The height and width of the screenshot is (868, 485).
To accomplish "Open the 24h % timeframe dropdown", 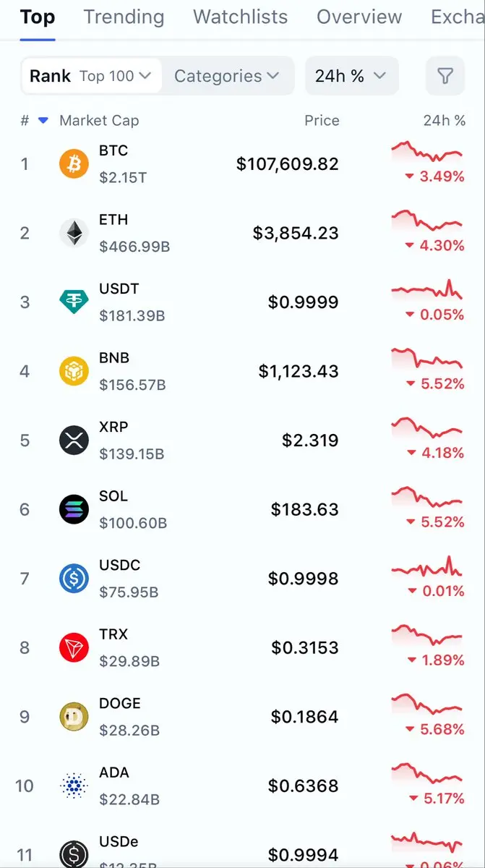I will [x=351, y=76].
